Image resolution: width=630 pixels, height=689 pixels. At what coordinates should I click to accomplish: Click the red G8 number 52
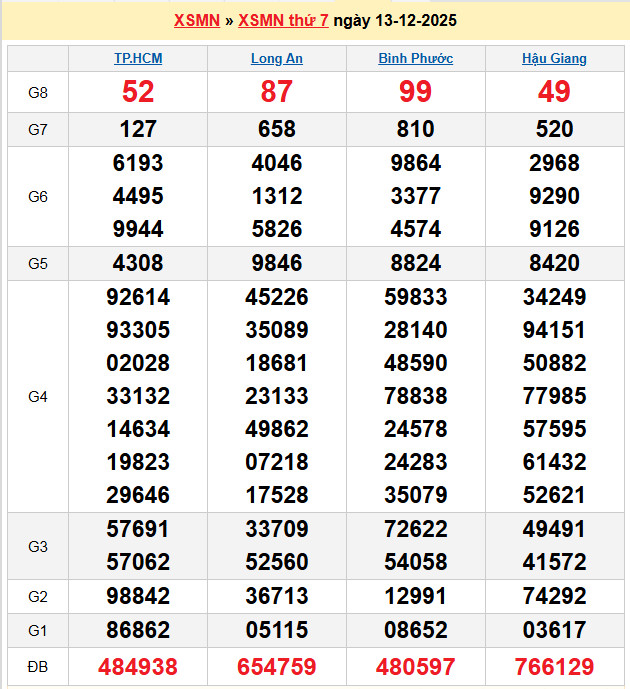click(138, 92)
